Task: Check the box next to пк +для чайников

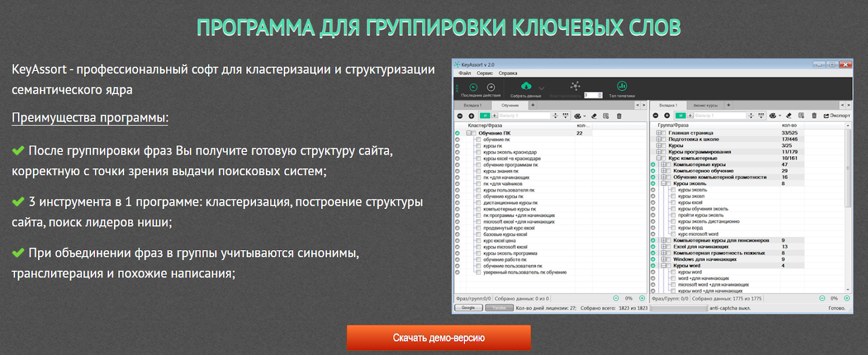Action: (x=478, y=184)
